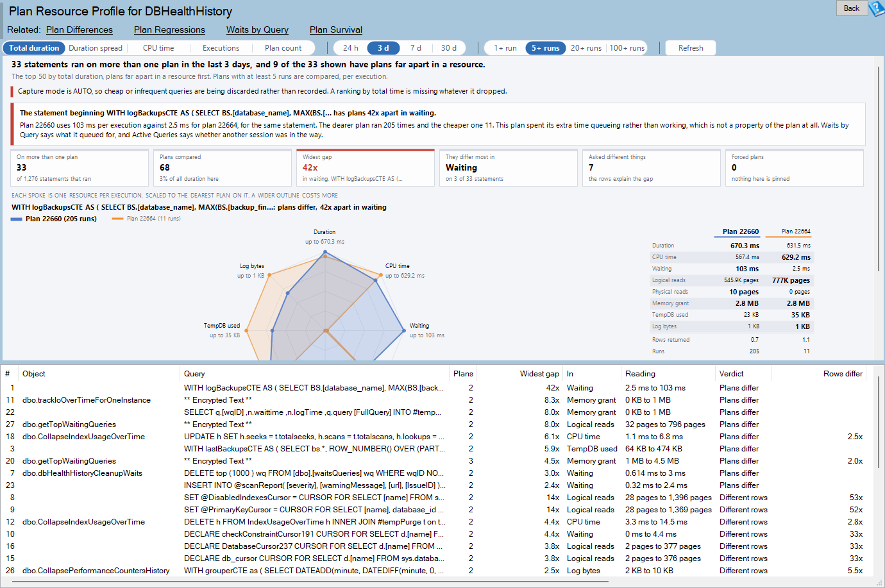Select DECLARE db_cursor query row
The height and width of the screenshot is (588, 885).
(x=436, y=559)
